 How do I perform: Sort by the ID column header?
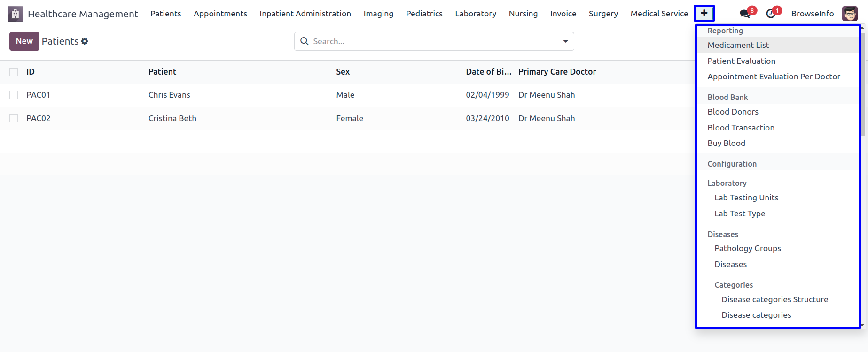(31, 72)
